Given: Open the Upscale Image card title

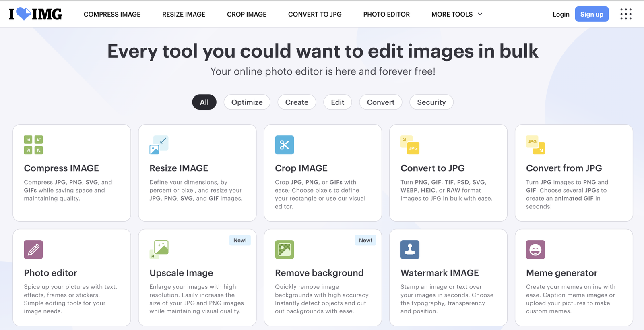Looking at the screenshot, I should [x=181, y=273].
